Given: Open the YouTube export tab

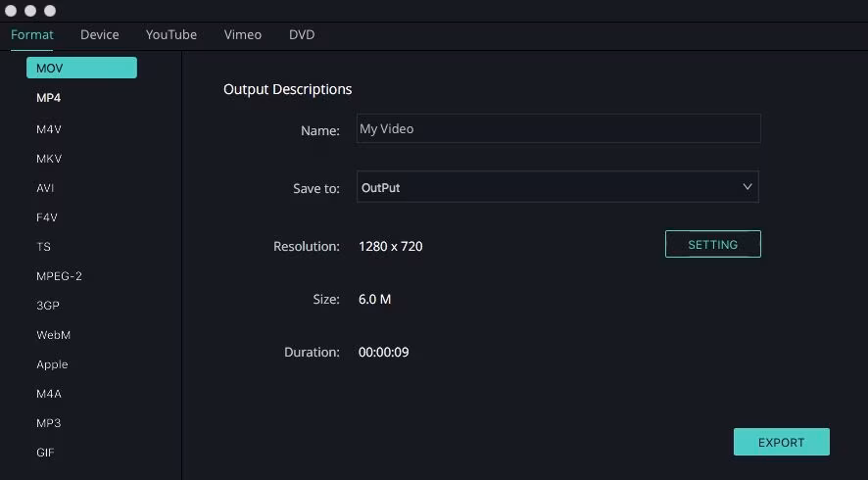Looking at the screenshot, I should coord(171,34).
